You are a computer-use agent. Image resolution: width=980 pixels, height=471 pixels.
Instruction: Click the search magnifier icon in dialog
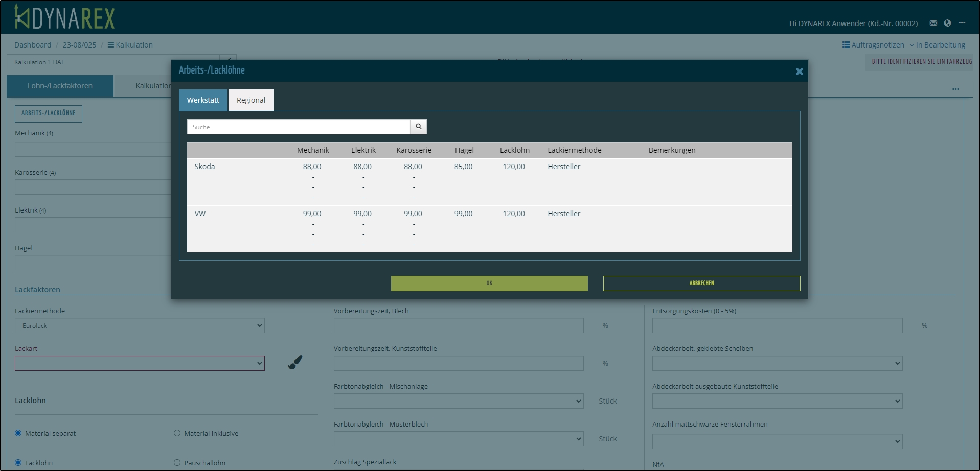tap(418, 127)
